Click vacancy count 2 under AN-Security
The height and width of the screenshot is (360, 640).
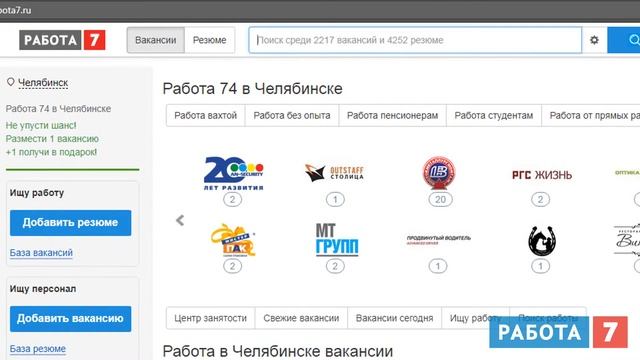point(232,200)
